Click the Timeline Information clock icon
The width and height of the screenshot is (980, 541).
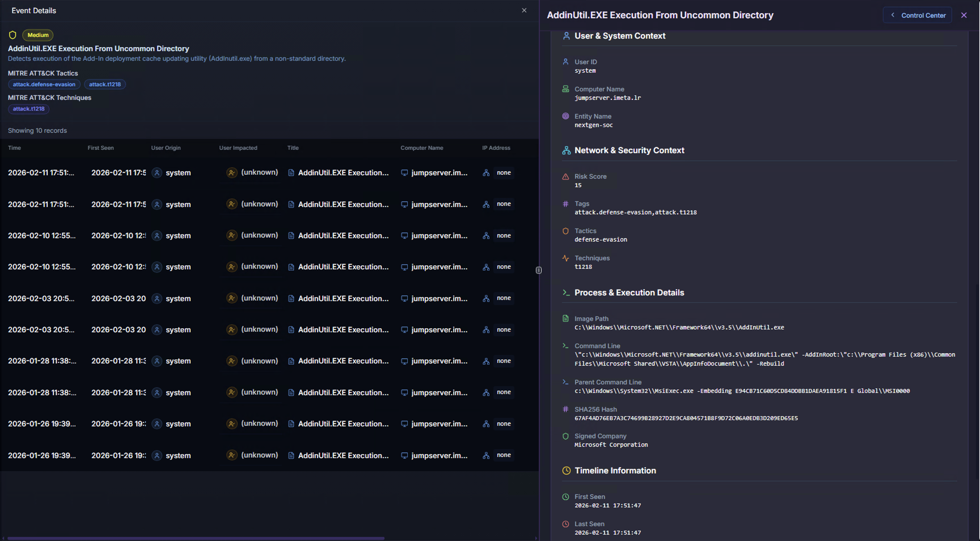[566, 471]
